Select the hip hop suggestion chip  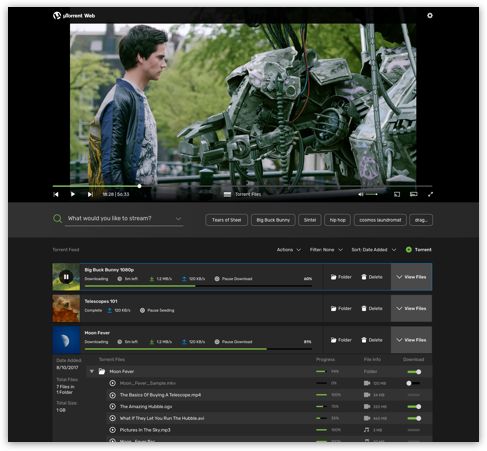point(337,220)
